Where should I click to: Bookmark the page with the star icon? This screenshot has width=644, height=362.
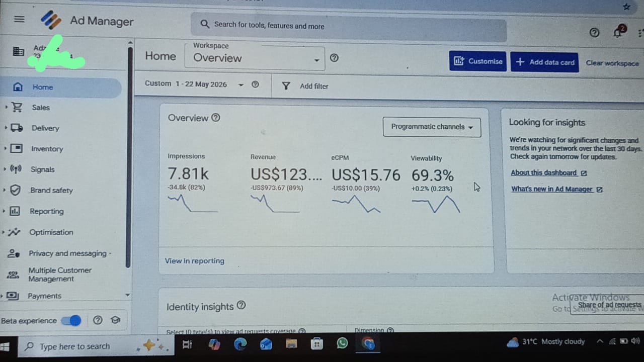[626, 7]
